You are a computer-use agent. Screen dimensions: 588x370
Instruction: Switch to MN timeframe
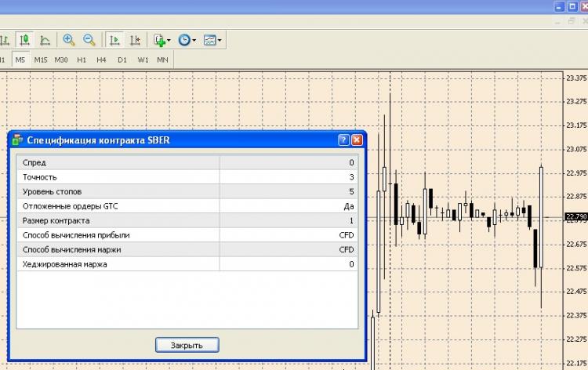tap(162, 60)
